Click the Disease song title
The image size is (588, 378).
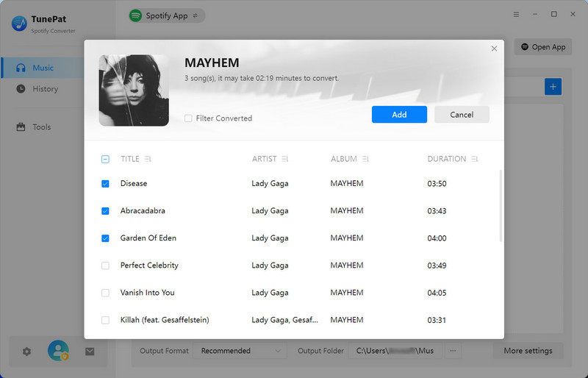click(134, 184)
